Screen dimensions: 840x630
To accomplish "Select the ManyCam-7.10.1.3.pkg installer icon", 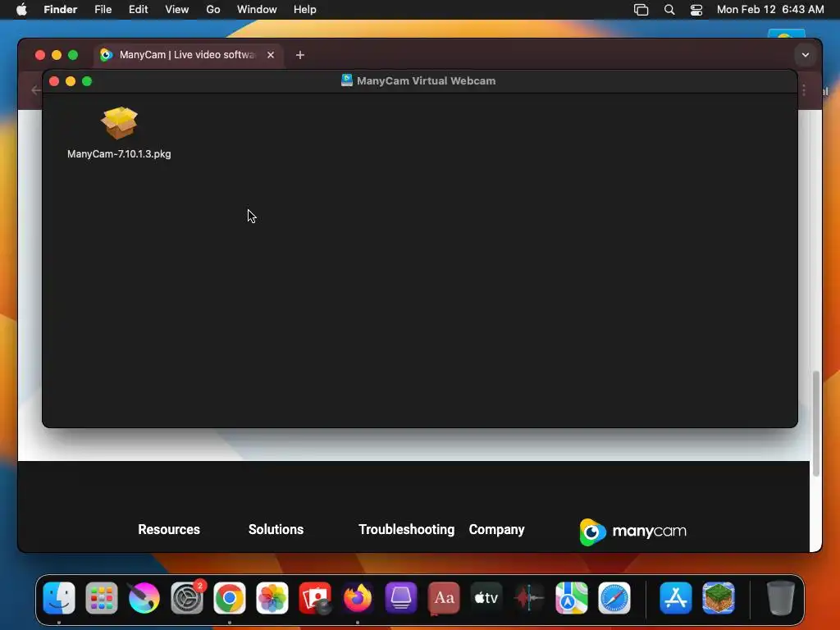I will [x=119, y=123].
